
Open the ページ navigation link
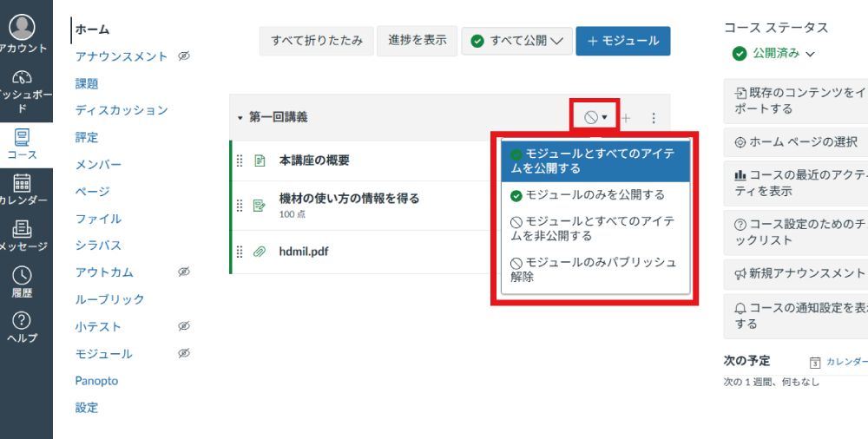[x=93, y=192]
